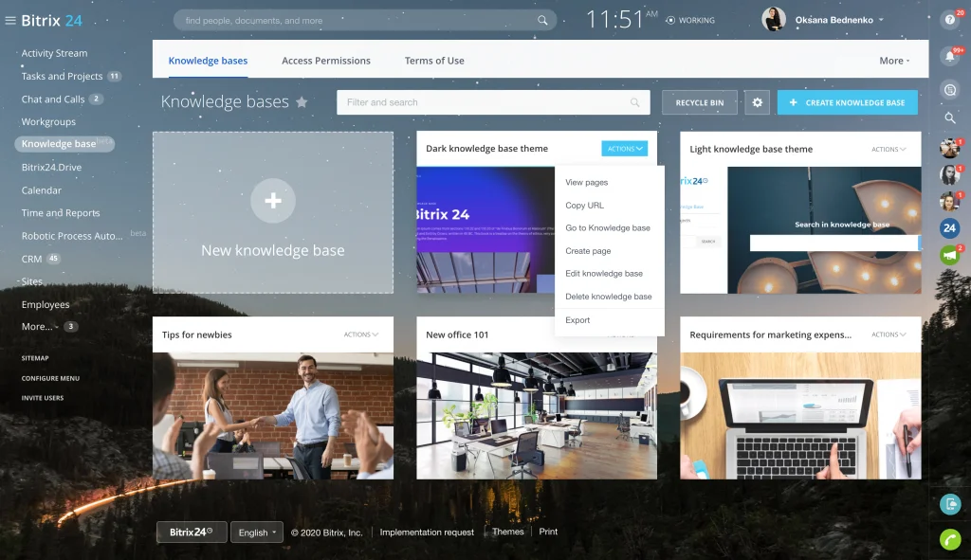971x560 pixels.
Task: Open Time and Reports
Action: (61, 213)
